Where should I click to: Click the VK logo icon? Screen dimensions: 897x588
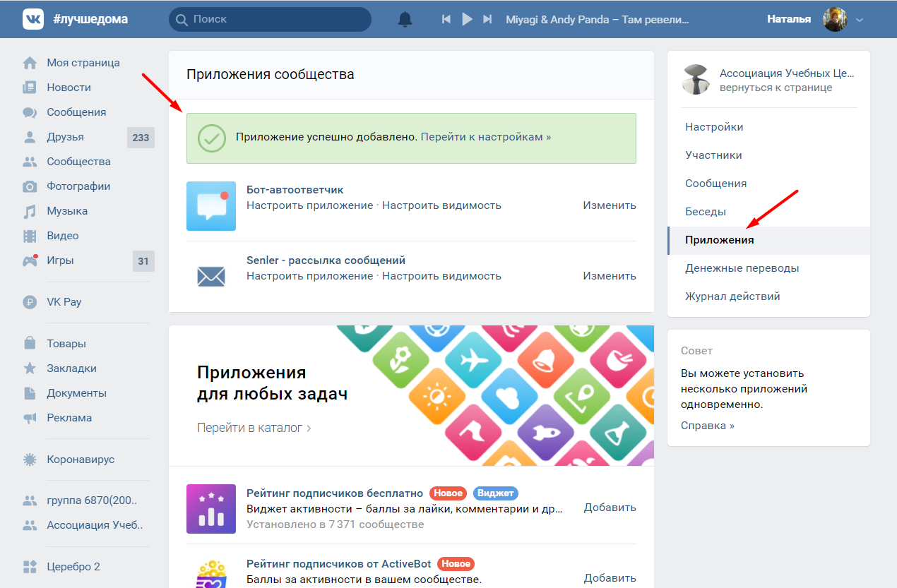point(33,19)
